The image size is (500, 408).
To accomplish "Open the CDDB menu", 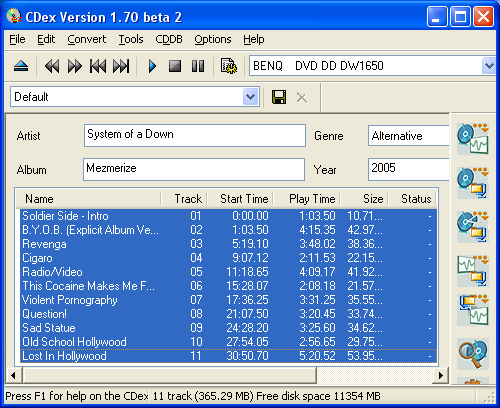I will tap(169, 39).
